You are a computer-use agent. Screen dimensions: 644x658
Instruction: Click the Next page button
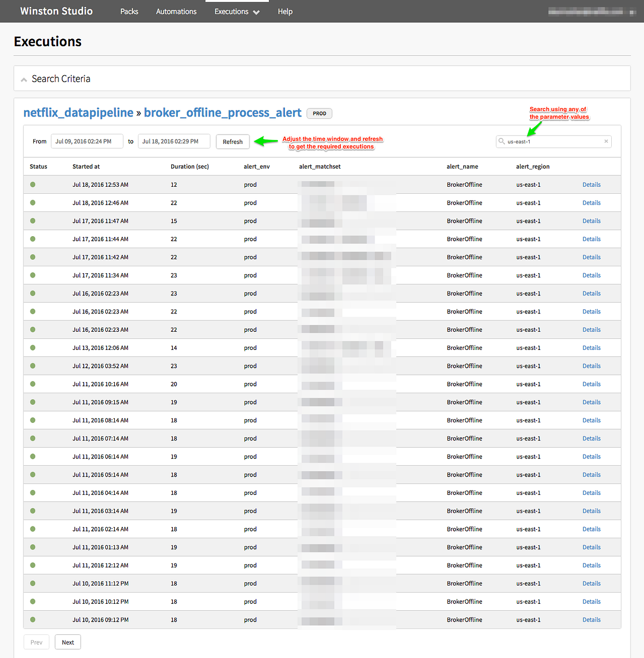pos(68,642)
